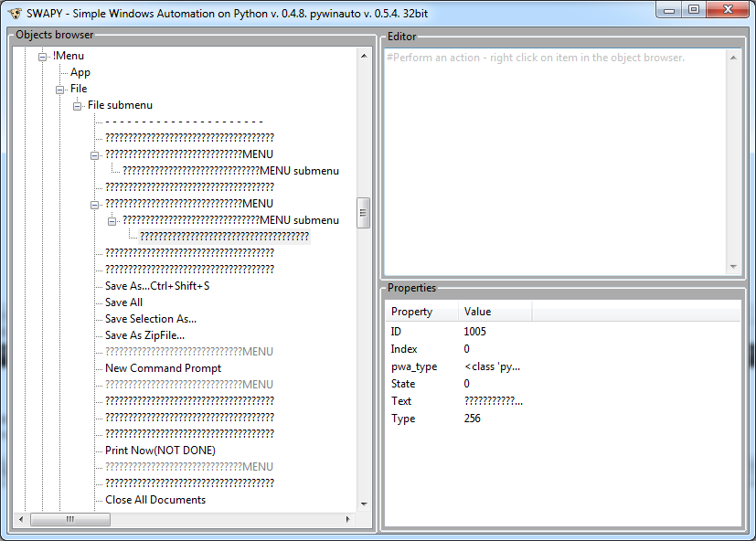Select the Text property row
Viewport: 756px width, 541px height.
pyautogui.click(x=563, y=401)
